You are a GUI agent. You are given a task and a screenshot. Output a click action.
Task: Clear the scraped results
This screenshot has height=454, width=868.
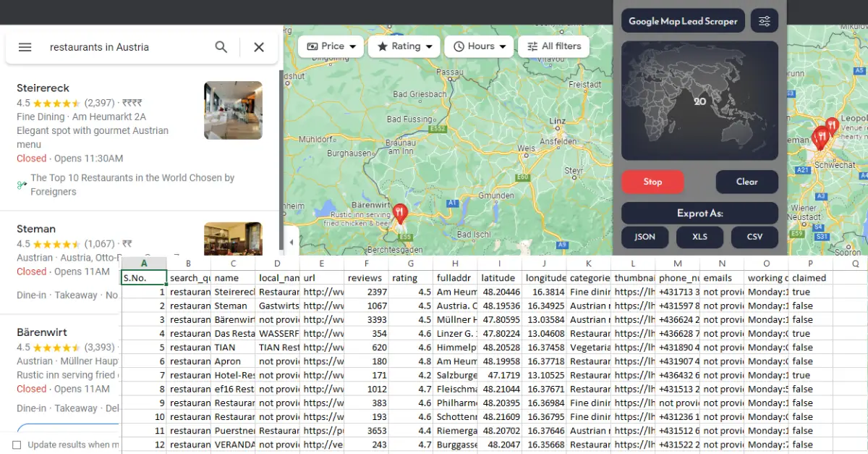(746, 182)
